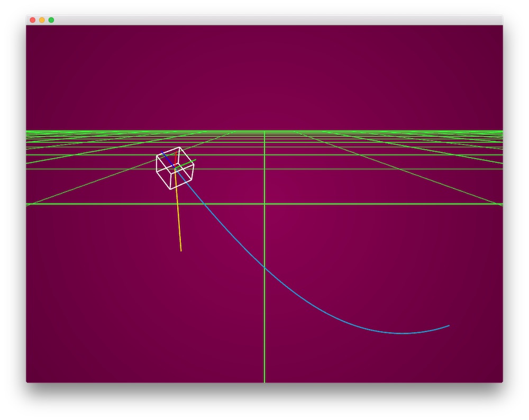Click the yellow minimize traffic-light button
The height and width of the screenshot is (420, 529).
[41, 19]
